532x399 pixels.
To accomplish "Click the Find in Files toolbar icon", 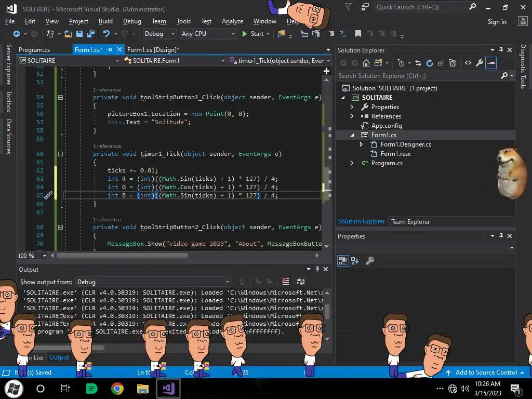I will 281,34.
